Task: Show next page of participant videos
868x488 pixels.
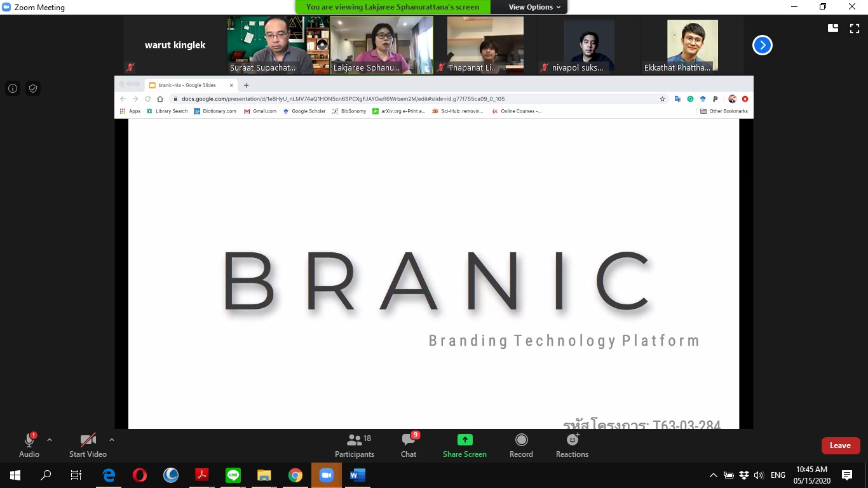Action: (762, 45)
